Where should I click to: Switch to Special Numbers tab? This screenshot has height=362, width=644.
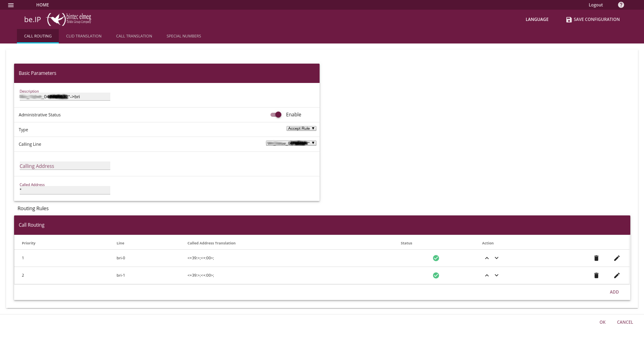(x=184, y=36)
